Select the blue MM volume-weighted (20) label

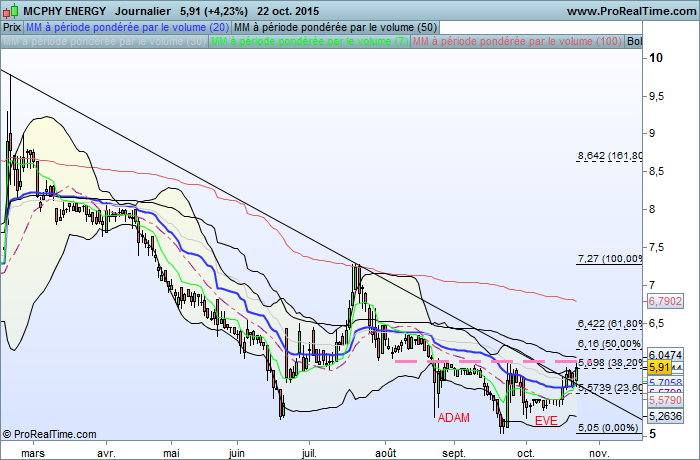(x=128, y=27)
